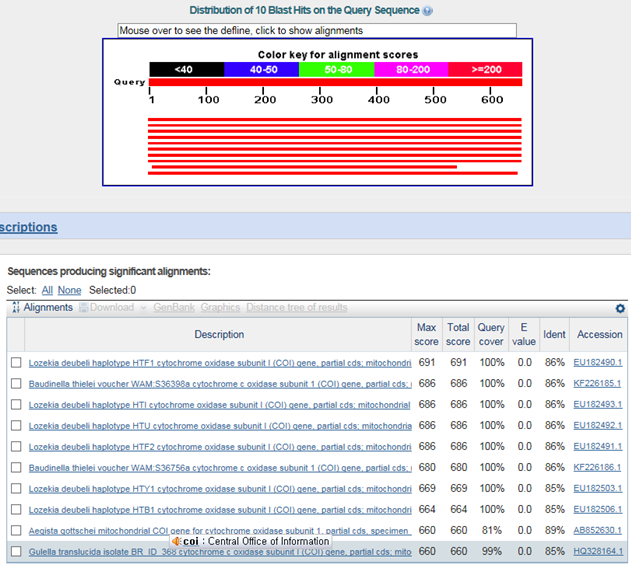Tick the Gulella translucida row checkbox
The height and width of the screenshot is (567, 631).
(16, 551)
